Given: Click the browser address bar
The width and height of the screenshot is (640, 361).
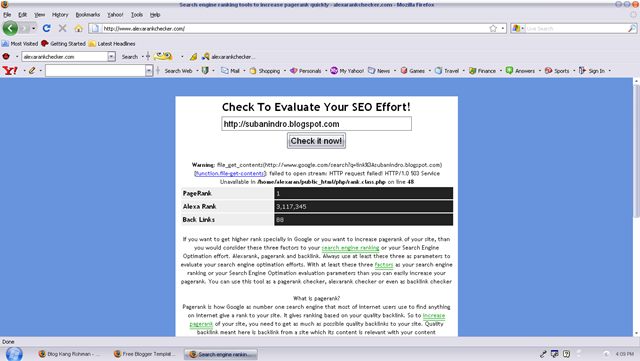Looking at the screenshot, I should 292,28.
